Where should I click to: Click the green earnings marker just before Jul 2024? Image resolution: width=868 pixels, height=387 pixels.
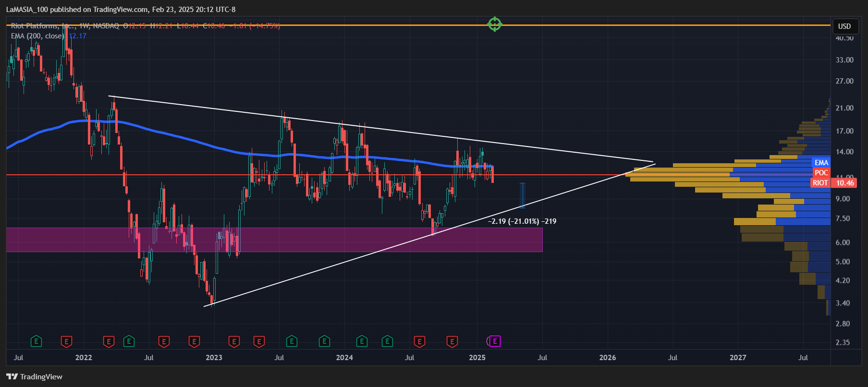[387, 341]
